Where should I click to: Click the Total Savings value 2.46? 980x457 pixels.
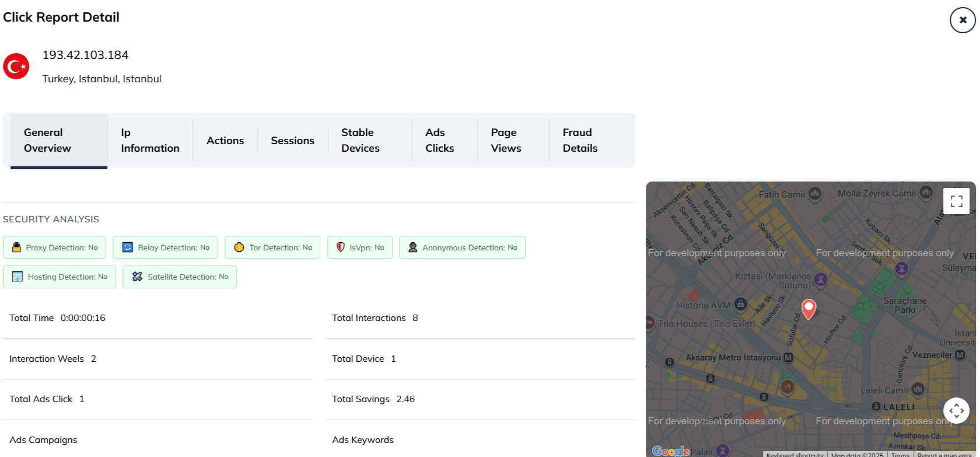tap(405, 399)
